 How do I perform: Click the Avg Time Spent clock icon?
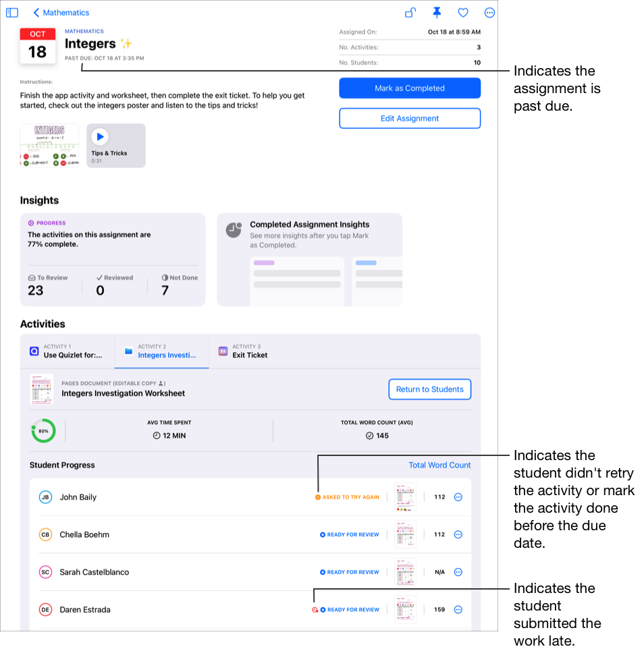157,435
